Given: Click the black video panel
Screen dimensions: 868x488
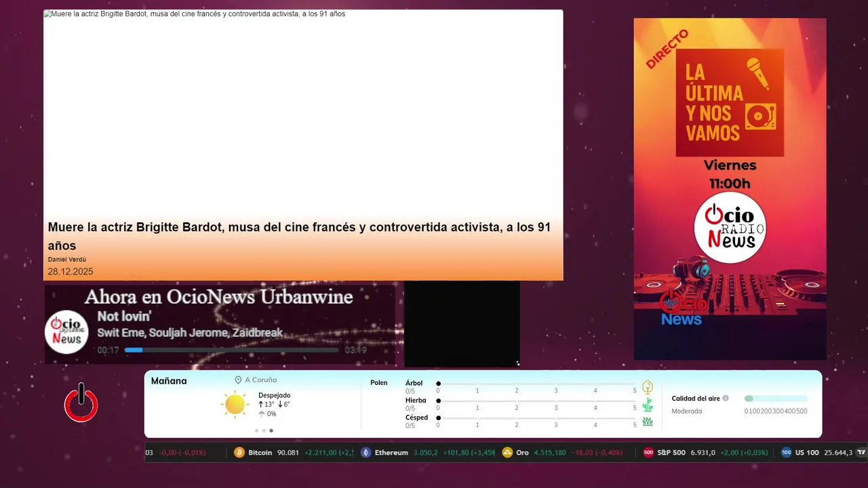Looking at the screenshot, I should pos(462,324).
